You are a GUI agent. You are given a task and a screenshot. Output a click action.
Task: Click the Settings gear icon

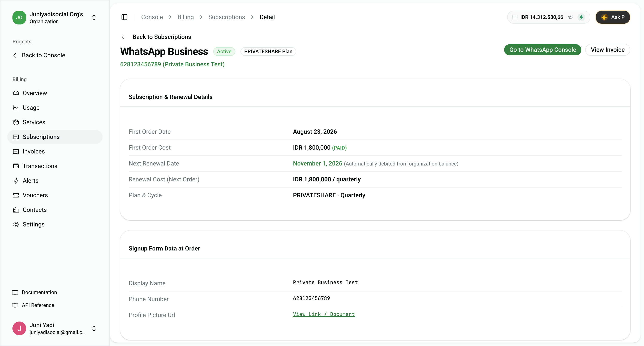[16, 225]
